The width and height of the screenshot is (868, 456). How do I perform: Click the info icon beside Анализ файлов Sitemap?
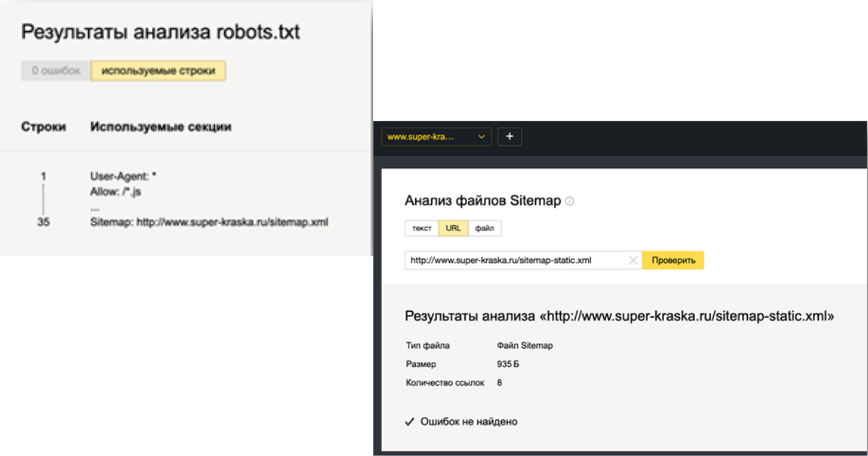pyautogui.click(x=569, y=201)
